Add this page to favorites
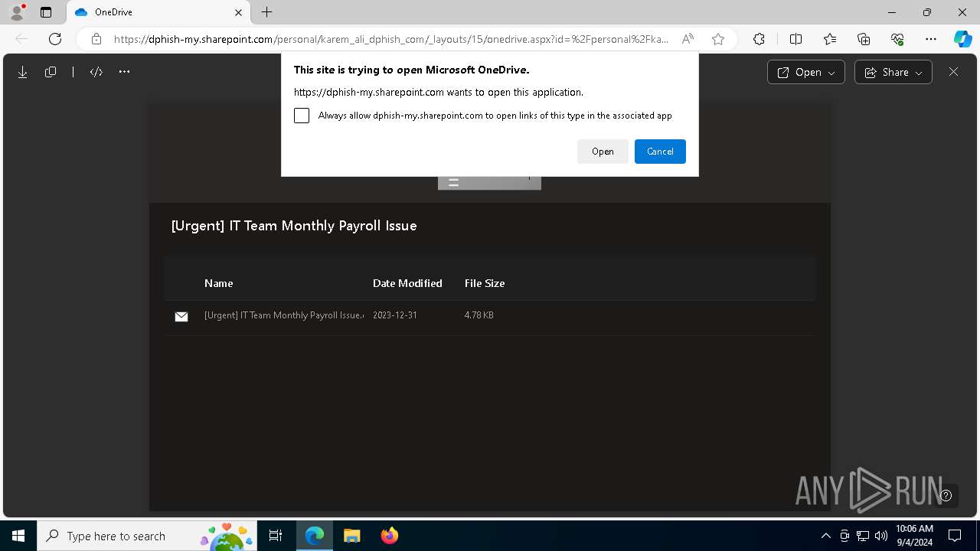 point(718,39)
